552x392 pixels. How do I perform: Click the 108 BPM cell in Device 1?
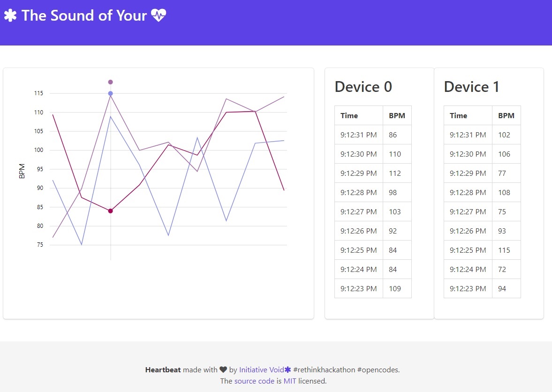tap(506, 192)
